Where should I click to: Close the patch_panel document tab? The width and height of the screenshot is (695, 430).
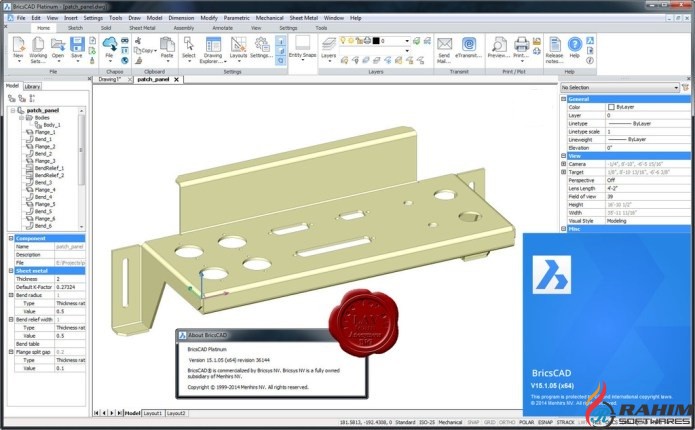[x=176, y=79]
